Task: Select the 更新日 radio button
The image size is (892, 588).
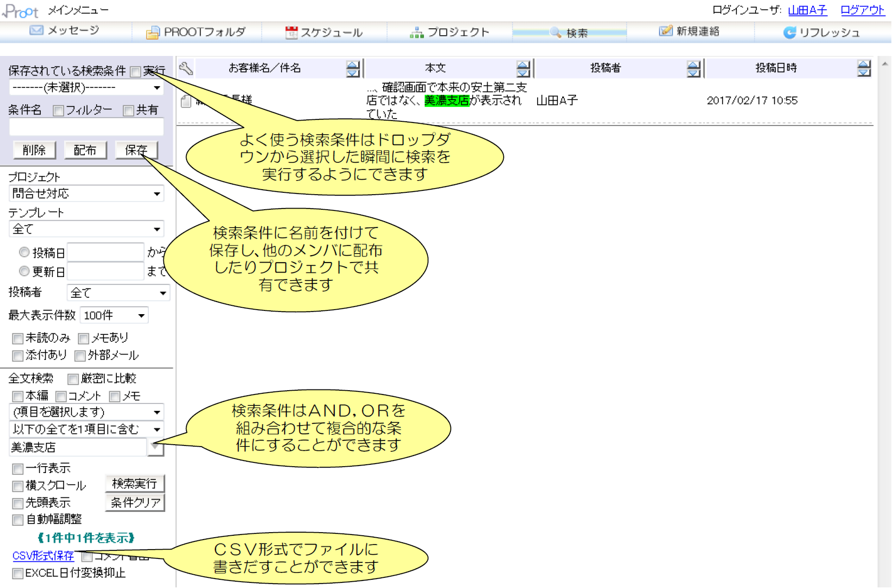Action: point(24,271)
